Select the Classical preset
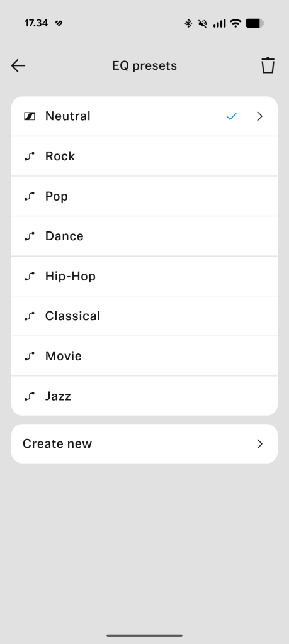Image resolution: width=289 pixels, height=644 pixels. point(144,316)
